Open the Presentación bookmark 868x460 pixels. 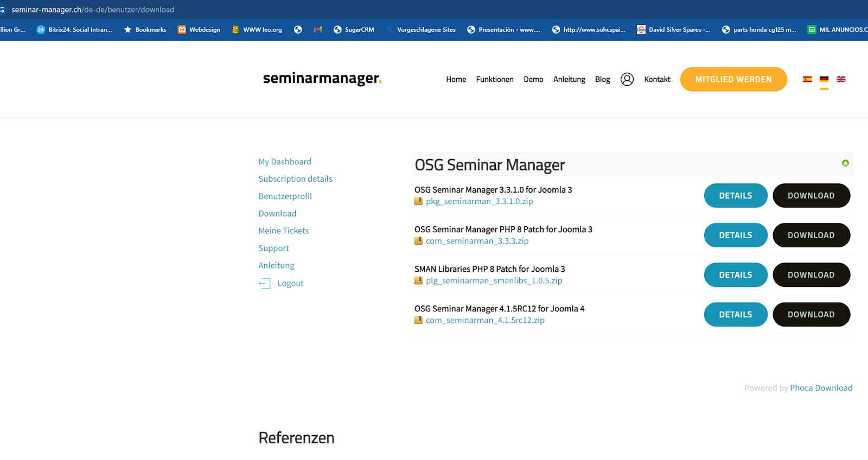(x=503, y=30)
